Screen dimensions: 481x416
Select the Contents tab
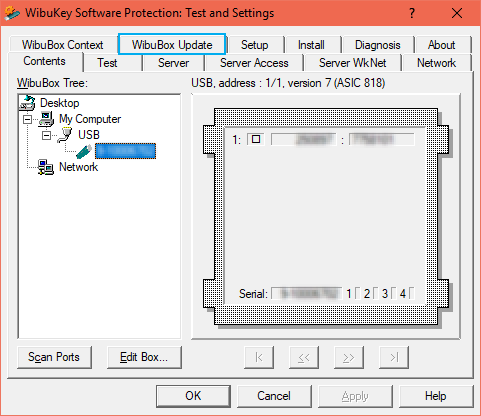coord(45,61)
